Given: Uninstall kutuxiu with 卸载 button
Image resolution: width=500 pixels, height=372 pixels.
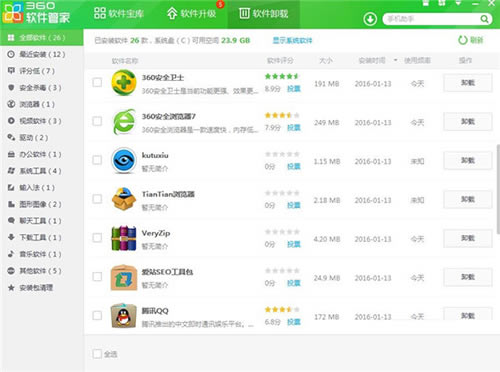Looking at the screenshot, I should [x=468, y=161].
